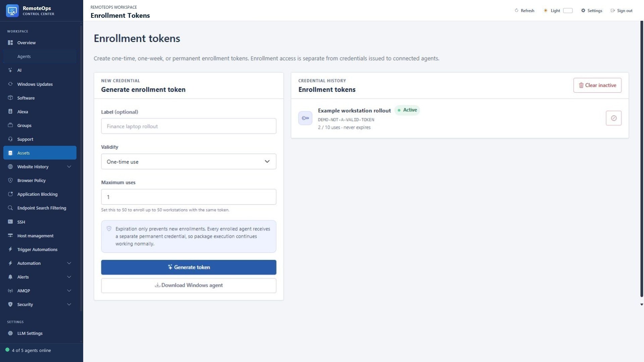Click the Overview dashboard icon
This screenshot has width=644, height=362.
(10, 43)
